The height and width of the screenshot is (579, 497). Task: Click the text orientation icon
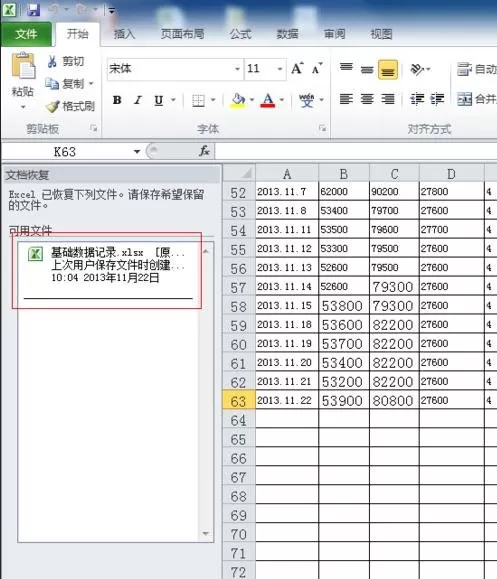tap(418, 69)
